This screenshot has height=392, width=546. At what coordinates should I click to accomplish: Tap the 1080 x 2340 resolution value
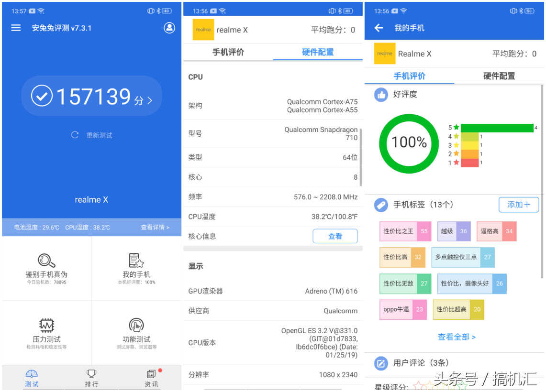click(x=338, y=375)
